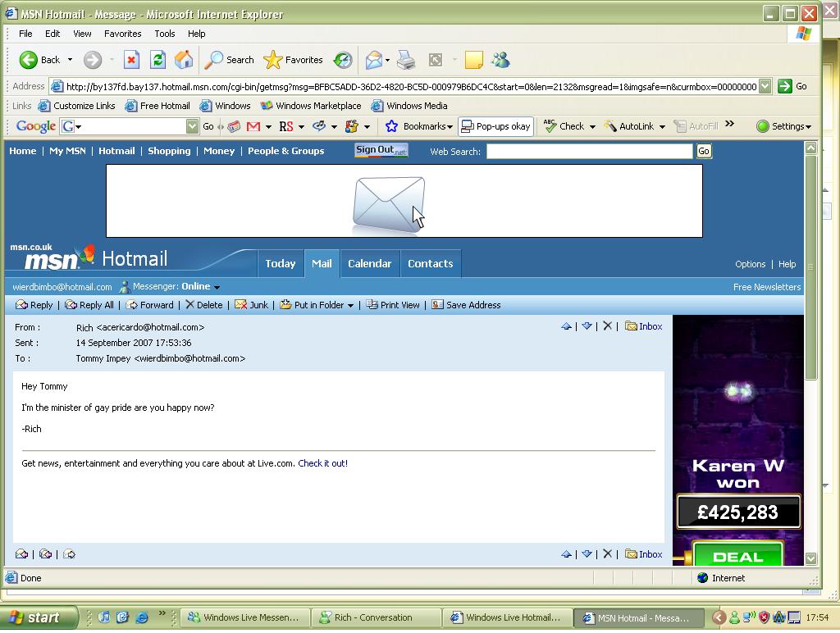Click the Sign Out button
This screenshot has height=633, width=840.
point(381,150)
